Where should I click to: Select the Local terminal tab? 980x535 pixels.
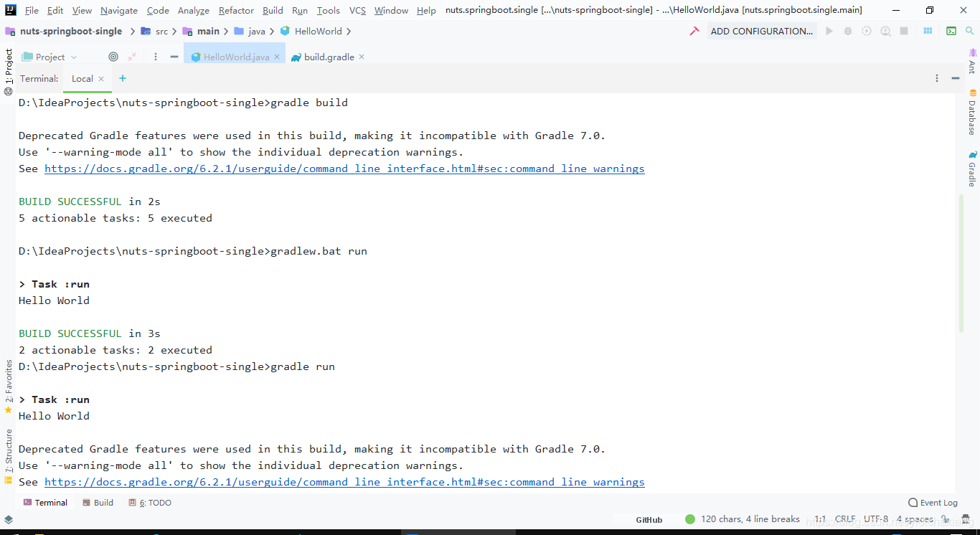point(82,79)
